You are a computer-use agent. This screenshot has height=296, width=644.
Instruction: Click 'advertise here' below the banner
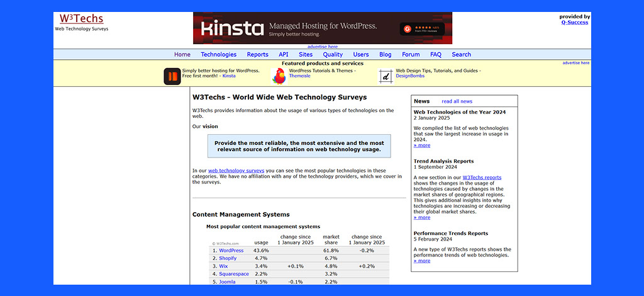323,47
